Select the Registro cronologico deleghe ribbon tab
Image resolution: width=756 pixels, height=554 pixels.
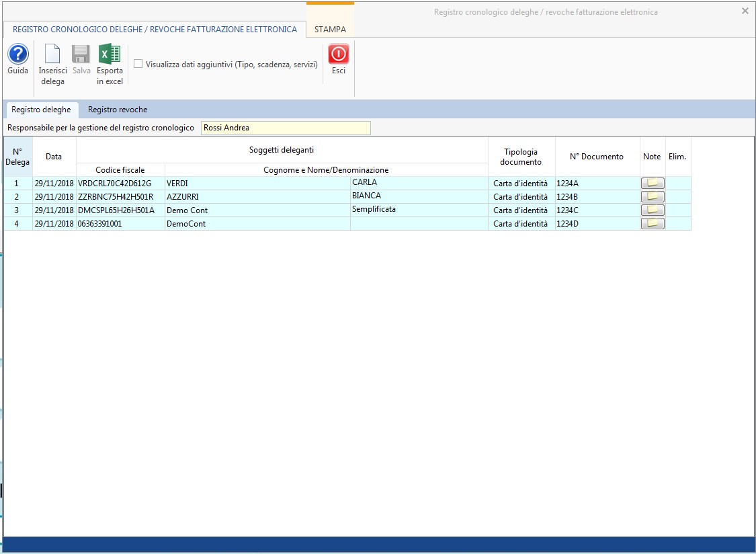(x=155, y=30)
